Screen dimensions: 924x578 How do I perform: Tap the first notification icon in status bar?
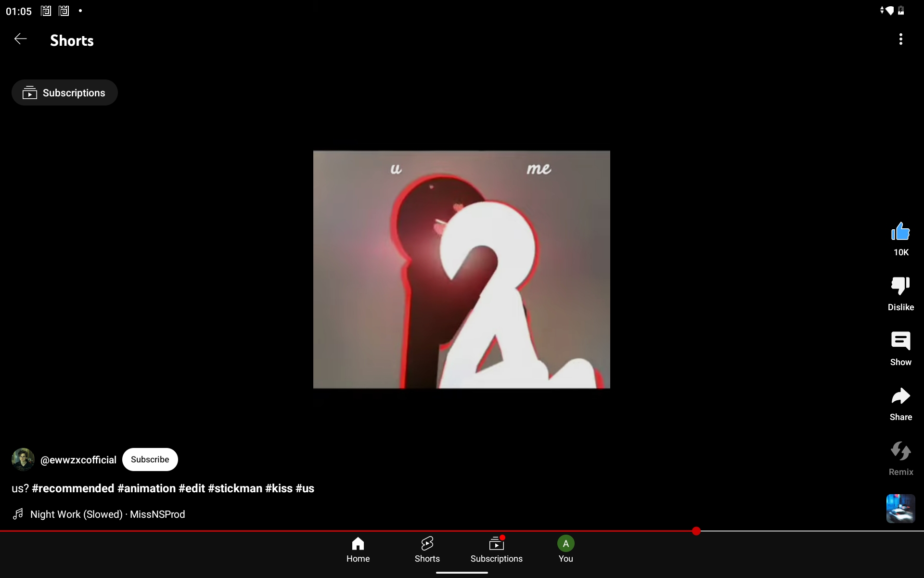46,11
